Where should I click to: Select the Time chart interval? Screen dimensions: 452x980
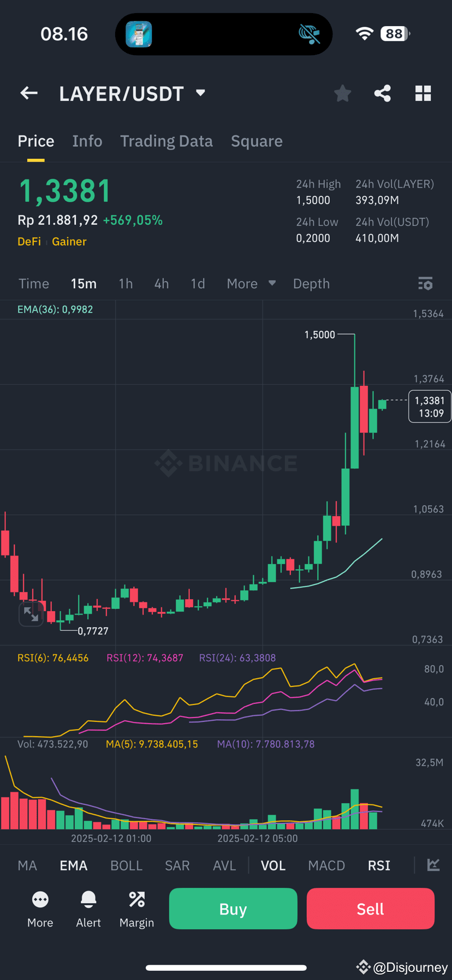[34, 284]
